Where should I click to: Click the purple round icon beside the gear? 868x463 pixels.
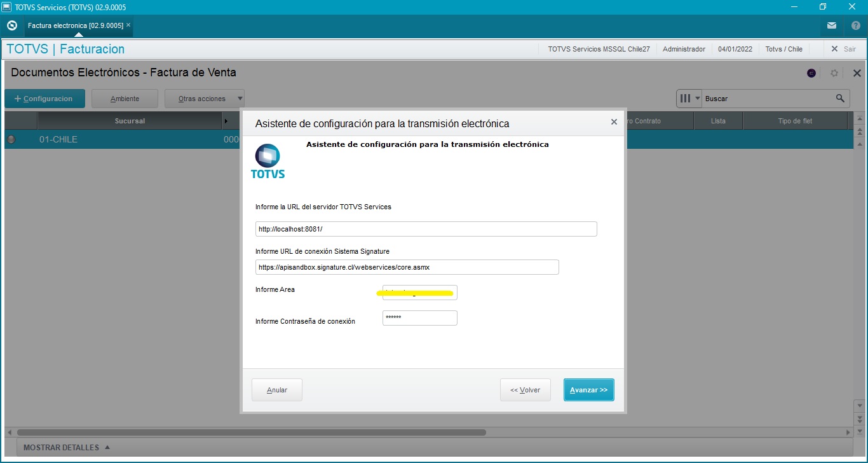coord(811,73)
